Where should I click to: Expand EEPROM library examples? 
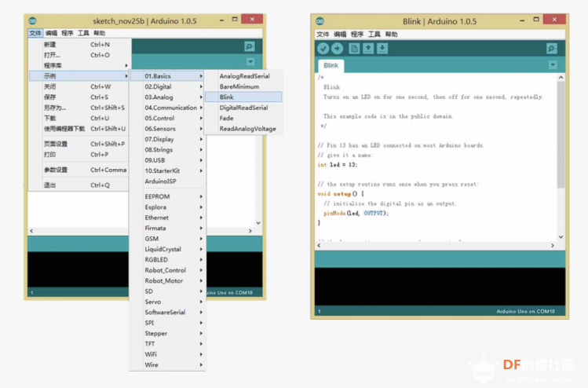[167, 196]
